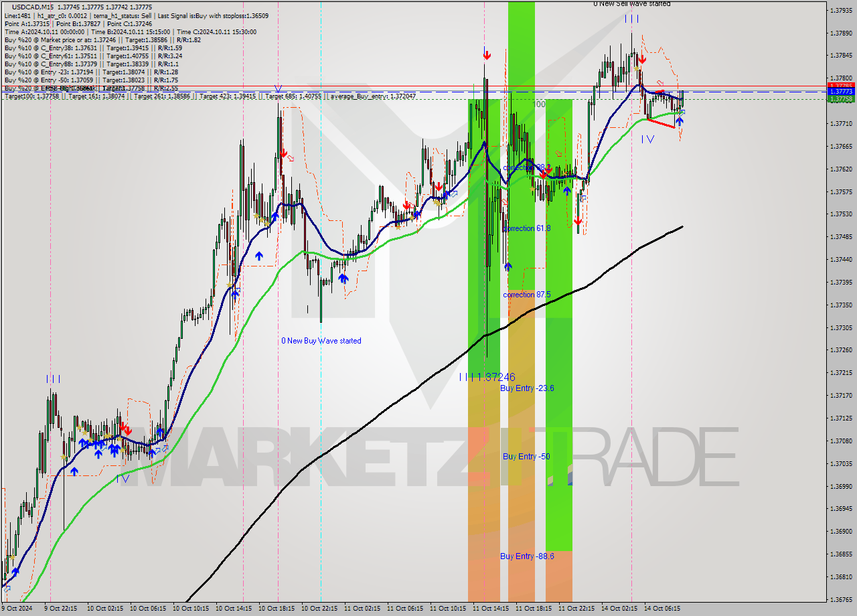This screenshot has width=857, height=616.
Task: Click the '0 New Sell wave started' label
Action: tap(631, 4)
